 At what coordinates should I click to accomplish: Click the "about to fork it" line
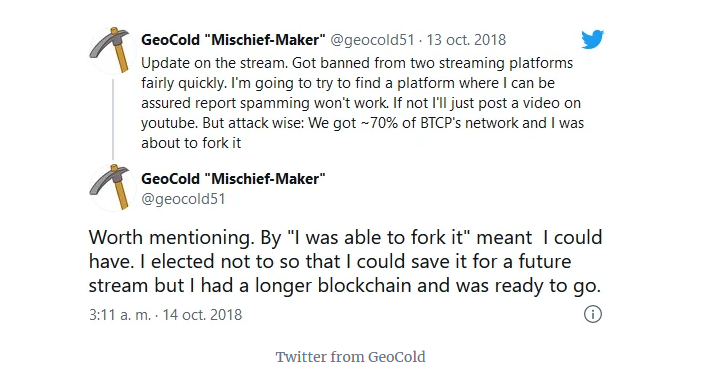tap(191, 143)
